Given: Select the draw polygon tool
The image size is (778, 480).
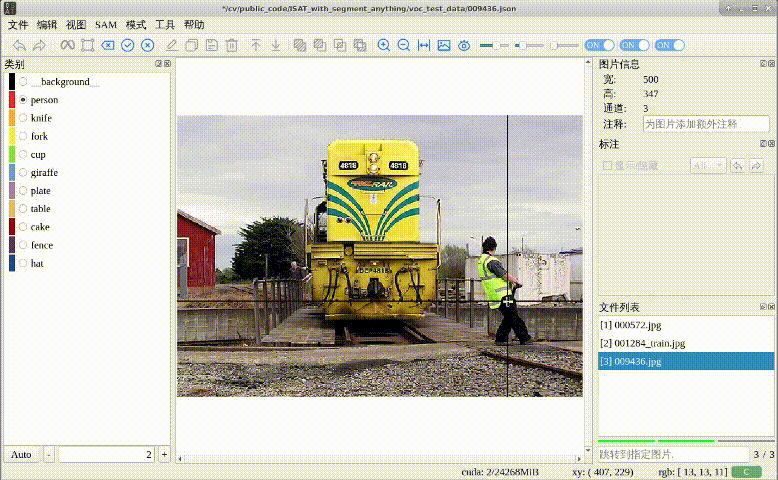Looking at the screenshot, I should click(x=87, y=46).
